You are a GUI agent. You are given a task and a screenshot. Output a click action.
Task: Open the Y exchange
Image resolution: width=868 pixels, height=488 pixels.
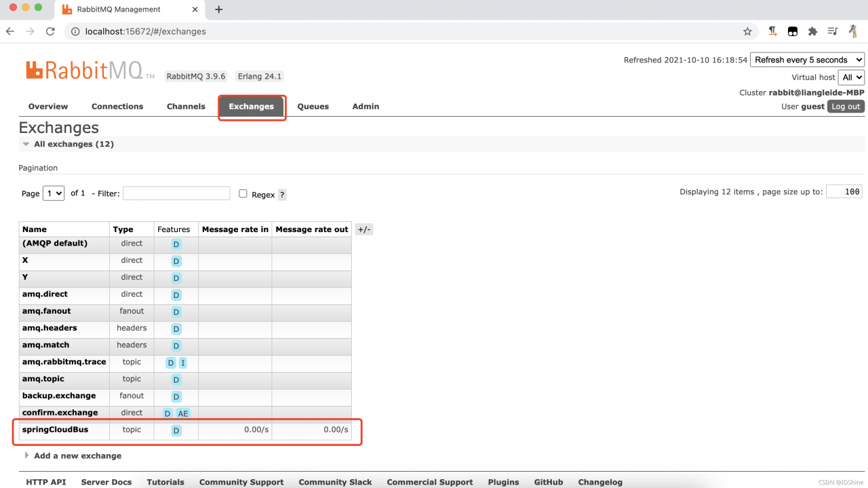point(25,277)
